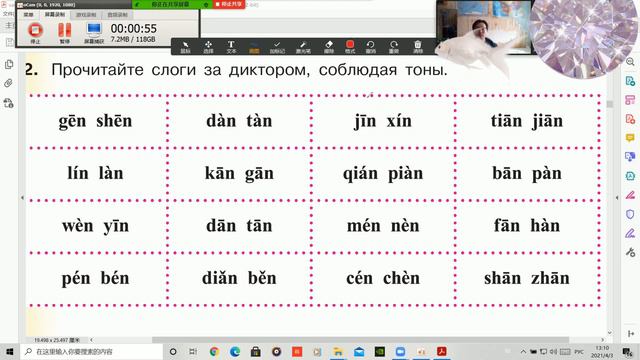Open Microsoft Store from taskbar
The height and width of the screenshot is (360, 640).
(x=256, y=351)
